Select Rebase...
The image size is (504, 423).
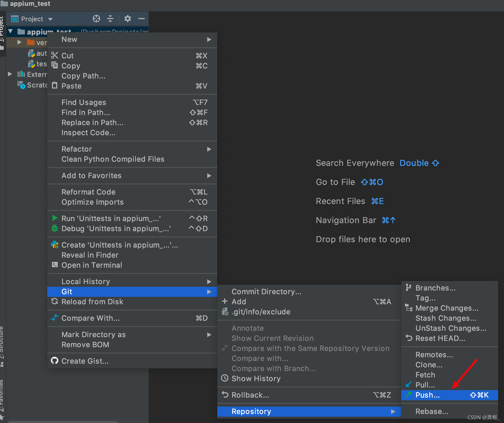point(450,411)
